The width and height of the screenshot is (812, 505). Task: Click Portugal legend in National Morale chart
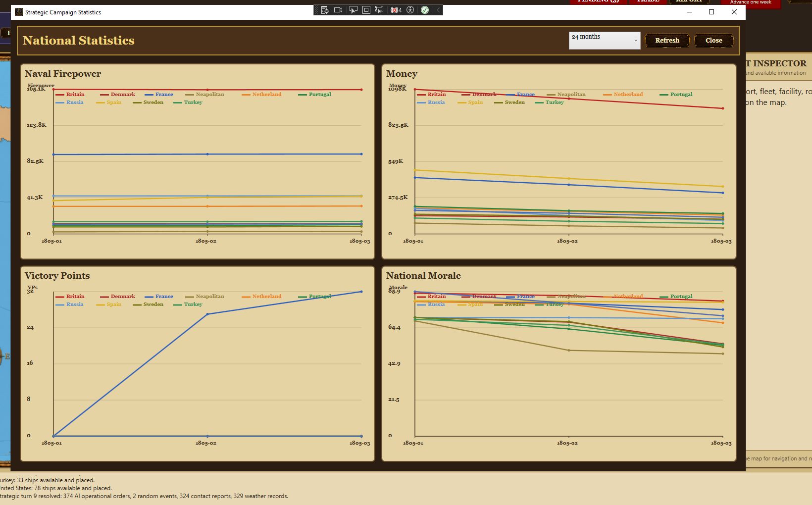676,297
